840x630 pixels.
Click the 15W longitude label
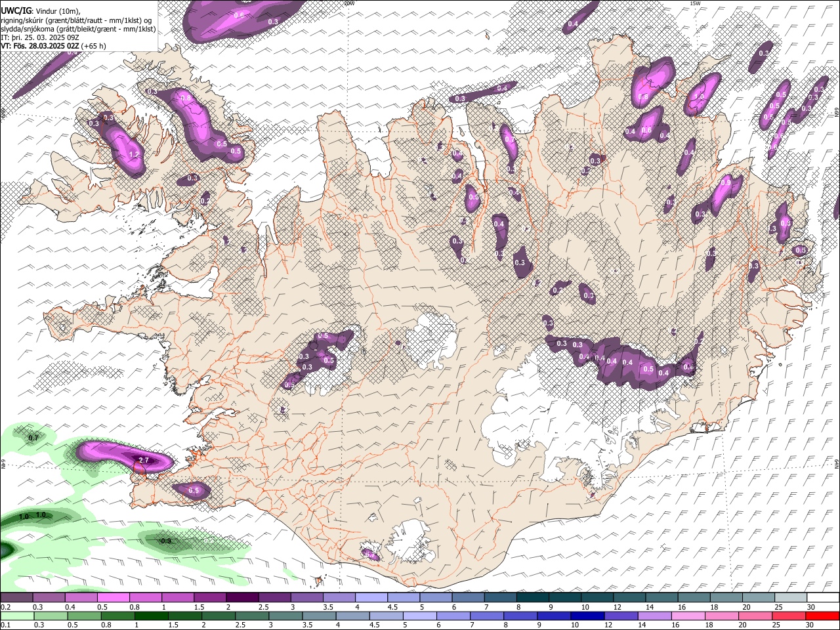695,3
